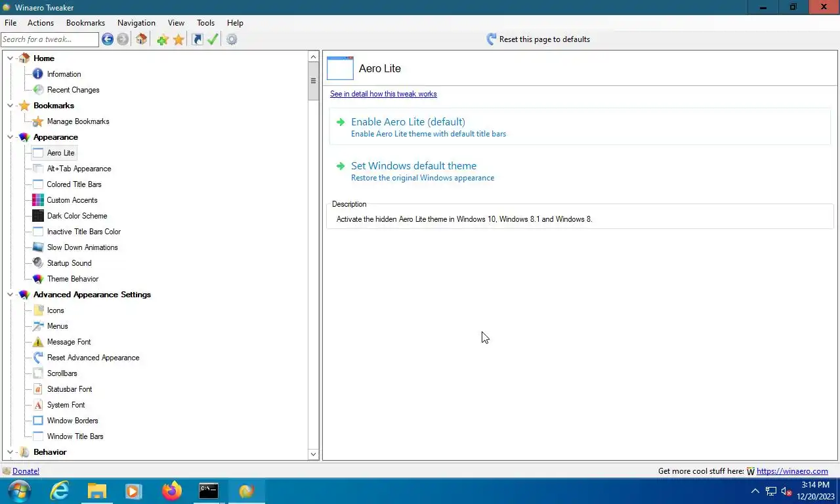Image resolution: width=840 pixels, height=504 pixels.
Task: Open settings with the gear toolbar icon
Action: [232, 39]
